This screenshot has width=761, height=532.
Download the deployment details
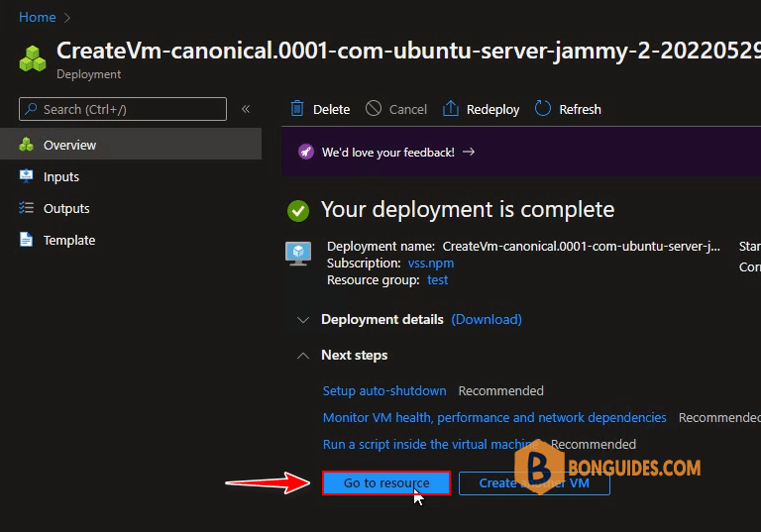[x=487, y=319]
